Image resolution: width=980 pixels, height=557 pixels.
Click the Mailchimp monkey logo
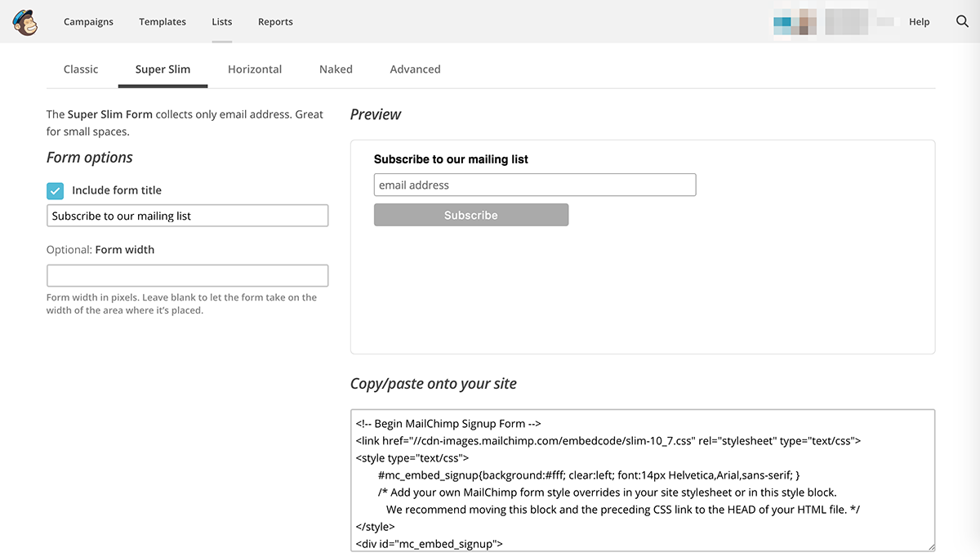coord(25,22)
